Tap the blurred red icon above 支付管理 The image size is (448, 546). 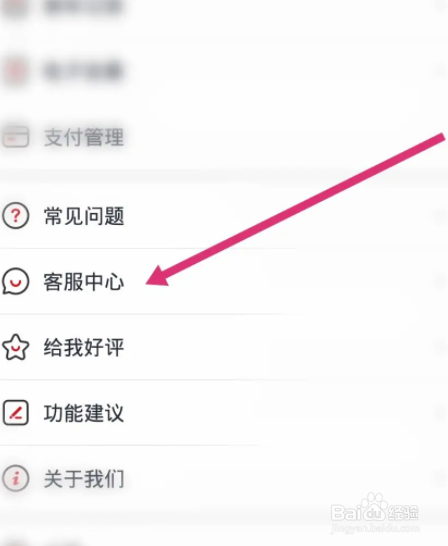[15, 72]
